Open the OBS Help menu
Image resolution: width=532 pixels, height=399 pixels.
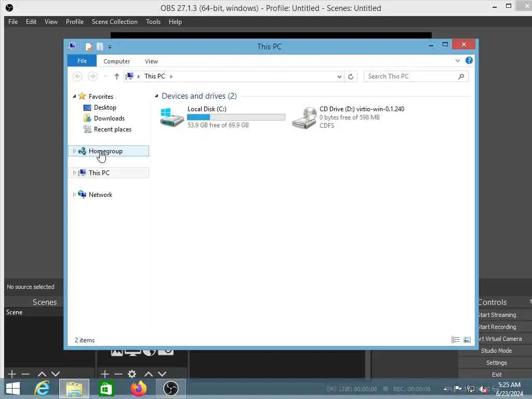175,22
